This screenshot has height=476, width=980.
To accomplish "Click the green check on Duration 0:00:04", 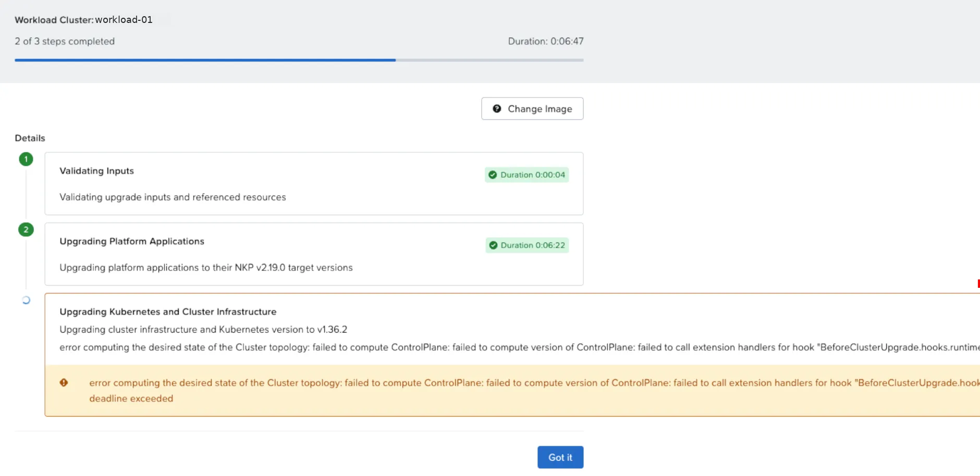I will click(x=493, y=175).
